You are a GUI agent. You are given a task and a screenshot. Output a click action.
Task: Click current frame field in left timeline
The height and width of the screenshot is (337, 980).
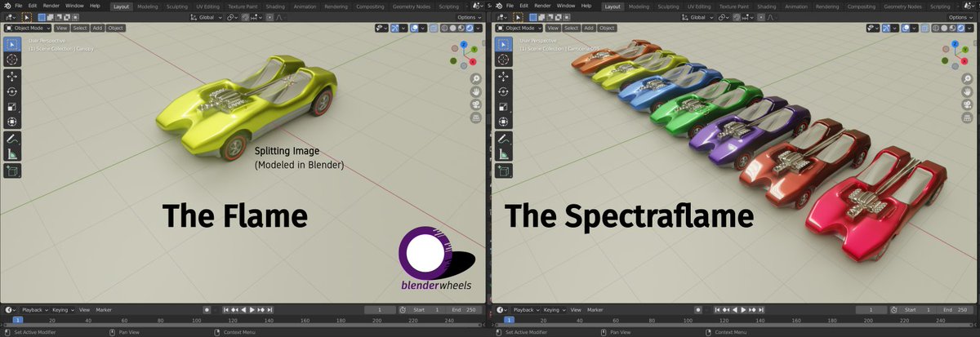(380, 310)
